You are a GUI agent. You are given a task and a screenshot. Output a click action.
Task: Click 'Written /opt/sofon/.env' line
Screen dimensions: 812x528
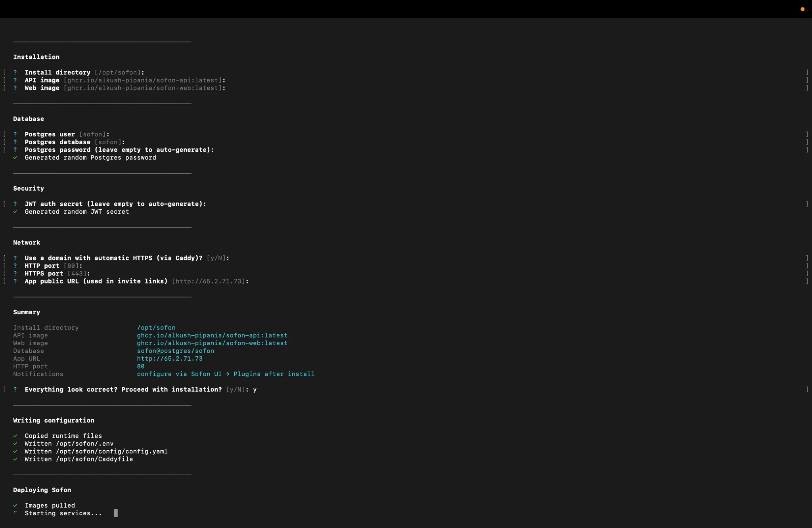coord(69,444)
